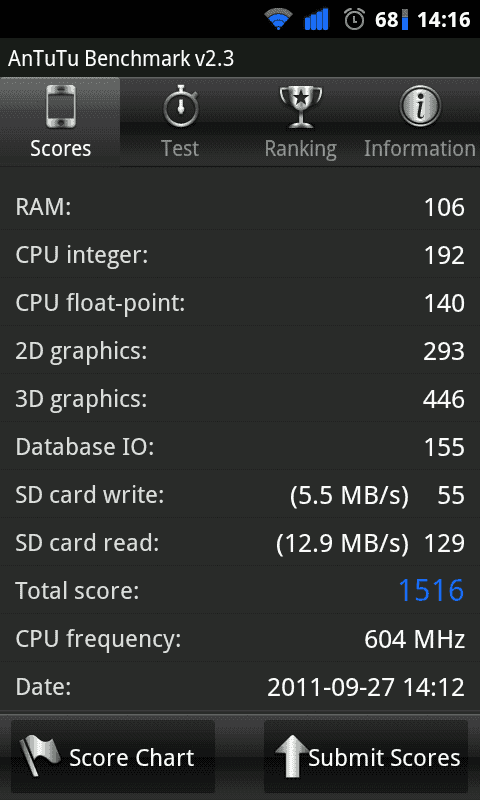
Task: Tap the Database IO score row
Action: [x=240, y=446]
